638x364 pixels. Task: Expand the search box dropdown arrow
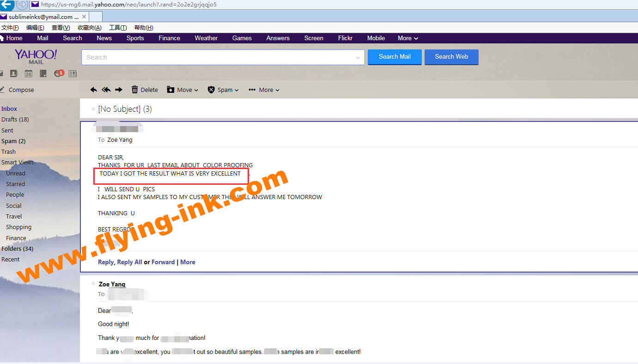point(358,58)
